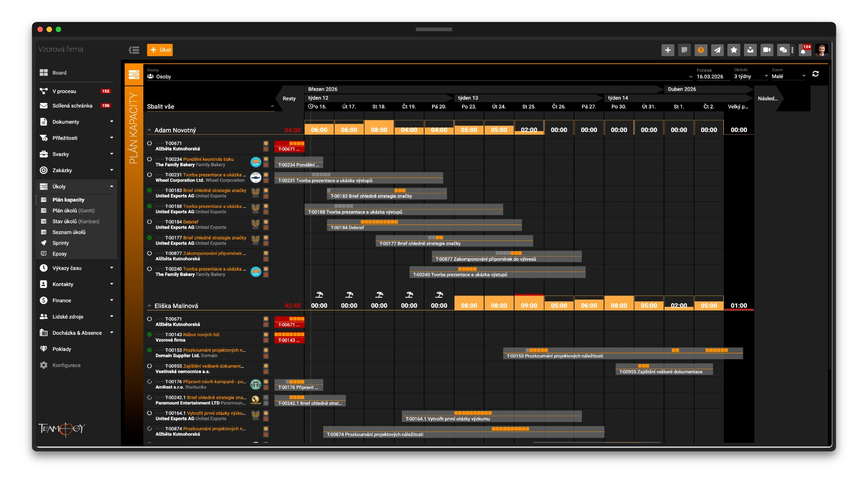Click the orange question mark help icon
Screen dimensions: 868x488
click(x=701, y=50)
